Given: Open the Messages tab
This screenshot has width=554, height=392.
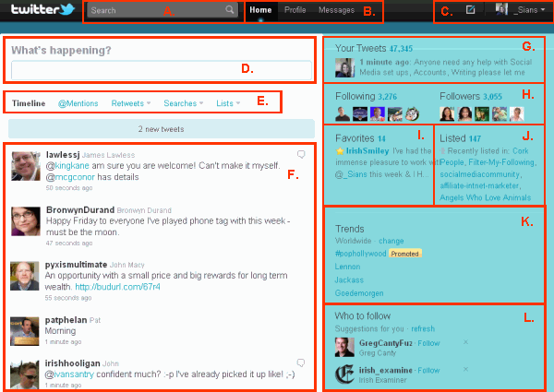Looking at the screenshot, I should click(336, 10).
